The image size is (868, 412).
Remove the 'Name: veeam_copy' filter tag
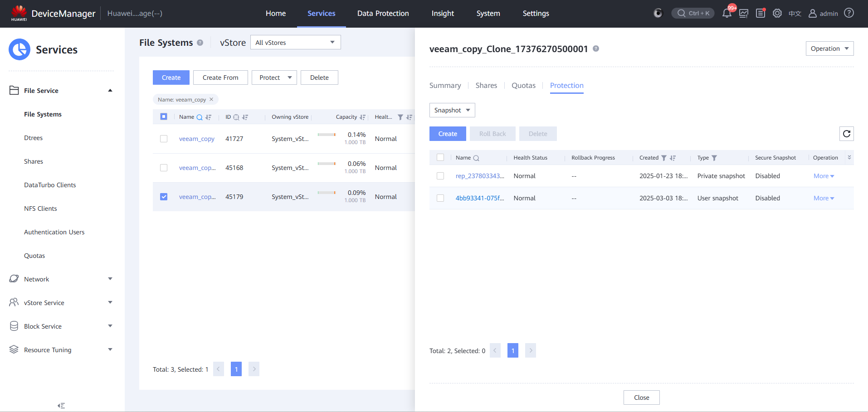pyautogui.click(x=211, y=99)
